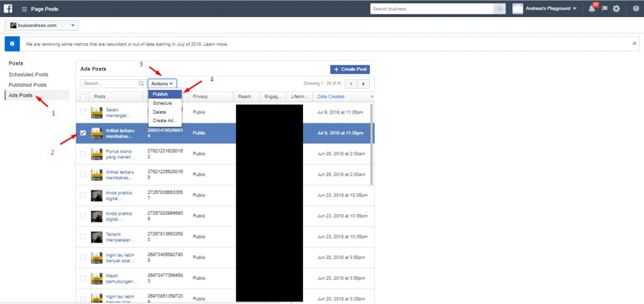
Task: Uncheck the selected Artikel terbaru post
Action: (83, 133)
